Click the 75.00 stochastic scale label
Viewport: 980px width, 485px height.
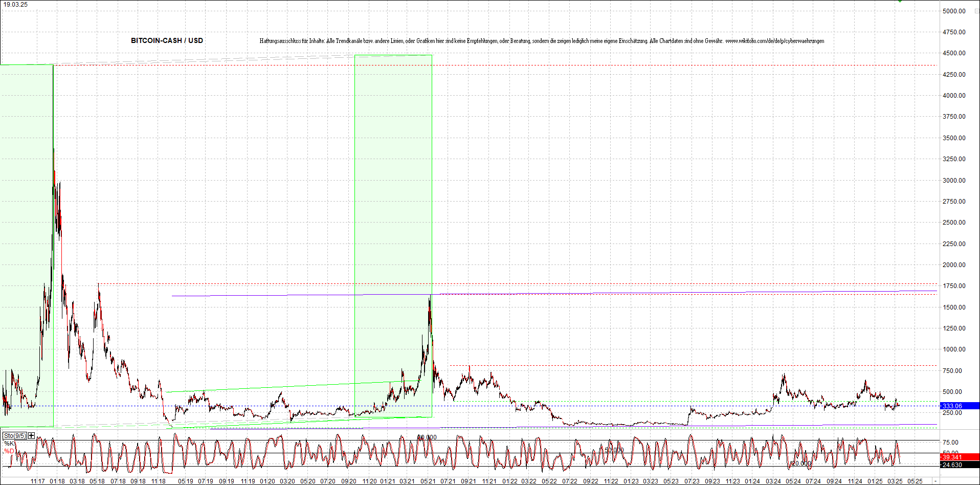click(x=950, y=443)
